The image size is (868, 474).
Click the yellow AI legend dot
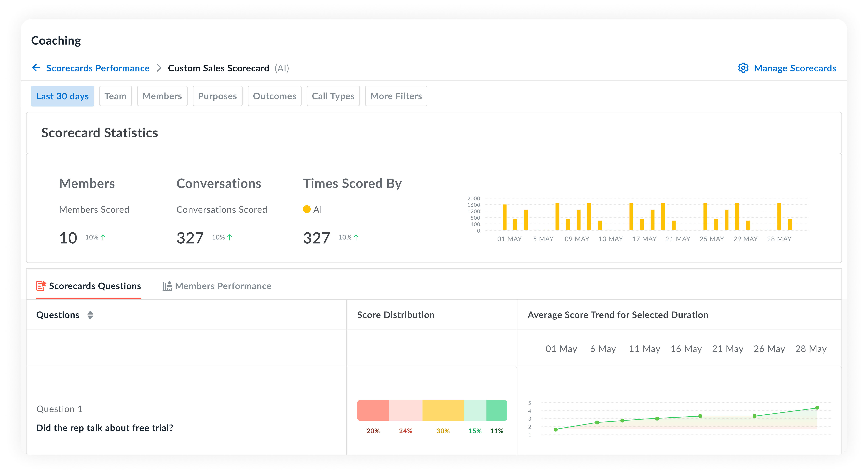[307, 209]
